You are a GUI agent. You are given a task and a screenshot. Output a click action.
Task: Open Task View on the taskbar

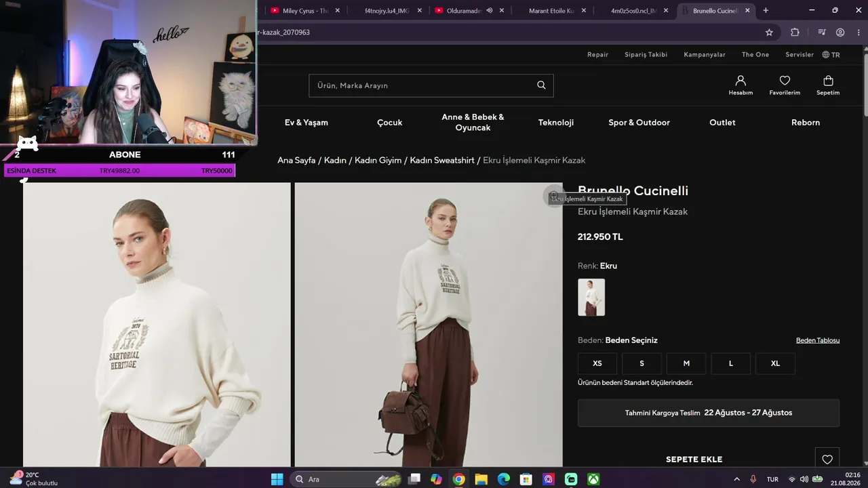[414, 479]
